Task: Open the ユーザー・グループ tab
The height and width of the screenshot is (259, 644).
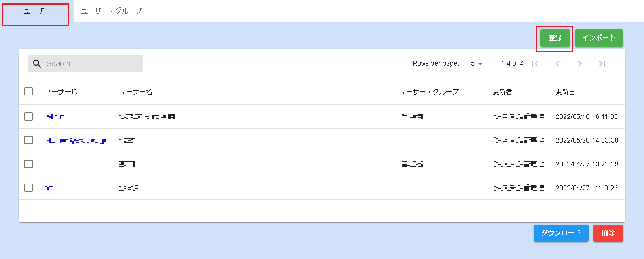Action: (x=111, y=11)
